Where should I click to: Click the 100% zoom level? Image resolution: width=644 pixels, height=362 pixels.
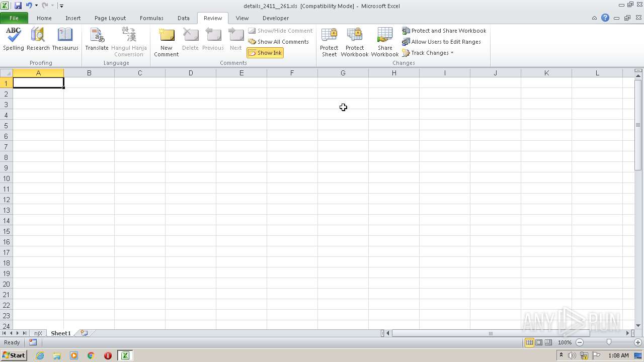565,342
